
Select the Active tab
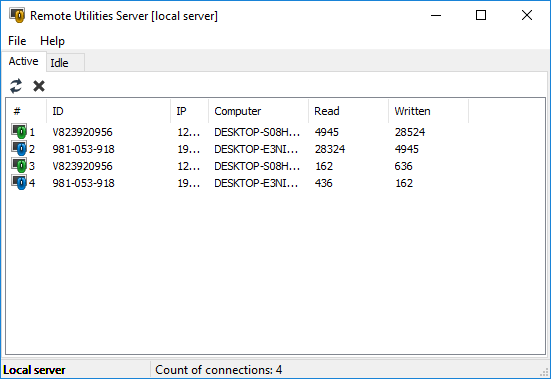[x=24, y=61]
